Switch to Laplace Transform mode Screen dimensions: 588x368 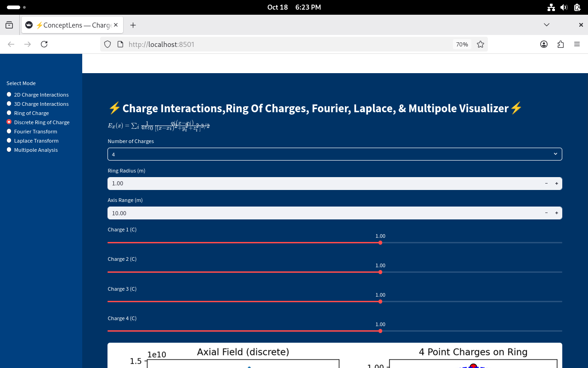[33, 141]
